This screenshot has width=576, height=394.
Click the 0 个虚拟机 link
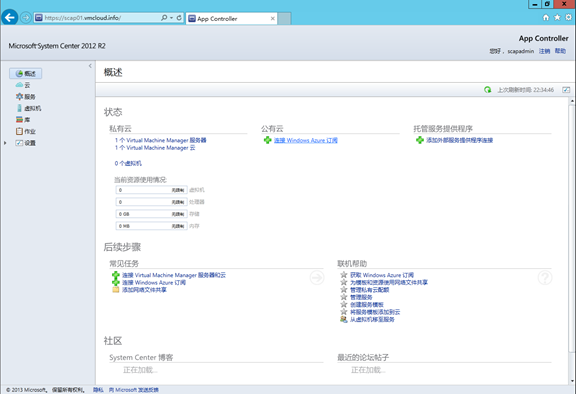click(x=128, y=163)
